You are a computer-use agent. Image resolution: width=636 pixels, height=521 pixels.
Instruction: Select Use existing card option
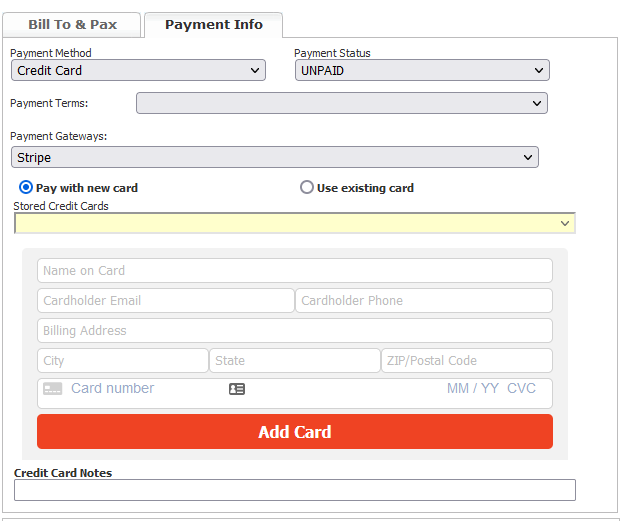point(307,187)
